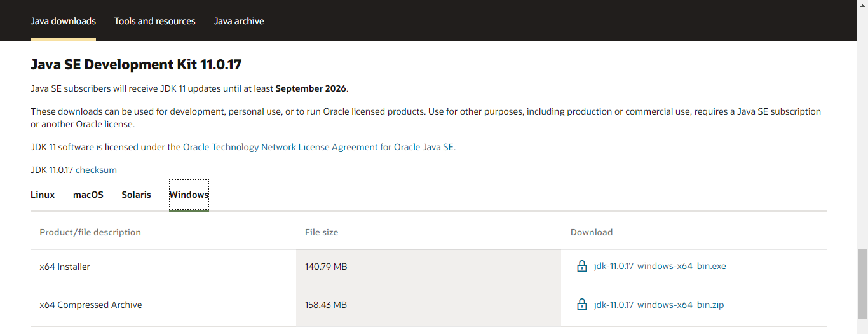This screenshot has width=868, height=334.
Task: Download jdk-11.0.17_windows-x64_bin.exe
Action: coord(660,267)
